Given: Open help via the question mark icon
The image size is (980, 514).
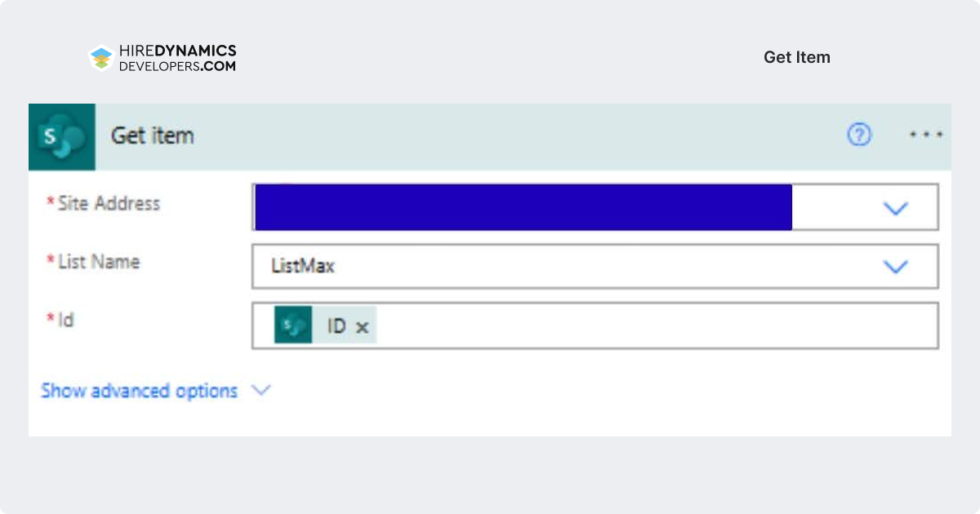Looking at the screenshot, I should (859, 135).
